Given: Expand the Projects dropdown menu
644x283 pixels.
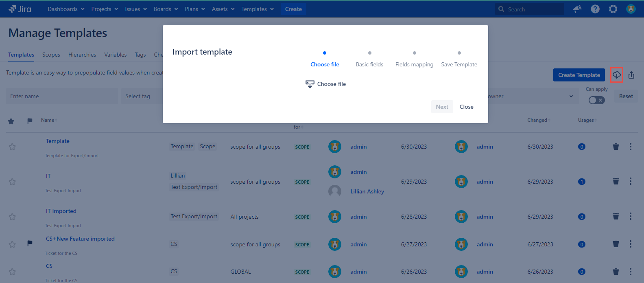Looking at the screenshot, I should pyautogui.click(x=105, y=9).
